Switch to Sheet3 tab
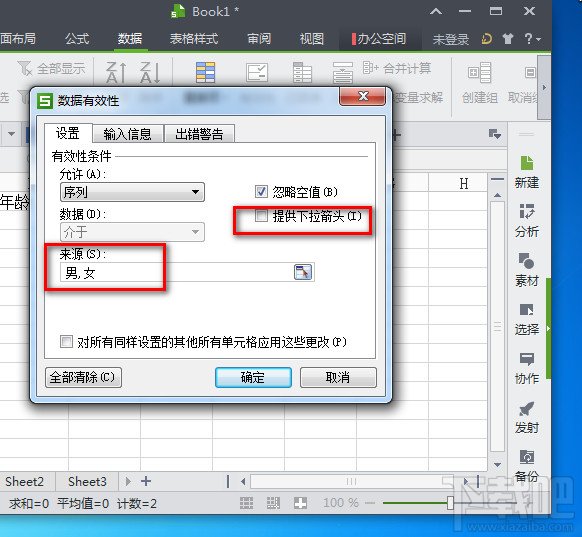Screen dimensions: 582x537 [x=87, y=481]
